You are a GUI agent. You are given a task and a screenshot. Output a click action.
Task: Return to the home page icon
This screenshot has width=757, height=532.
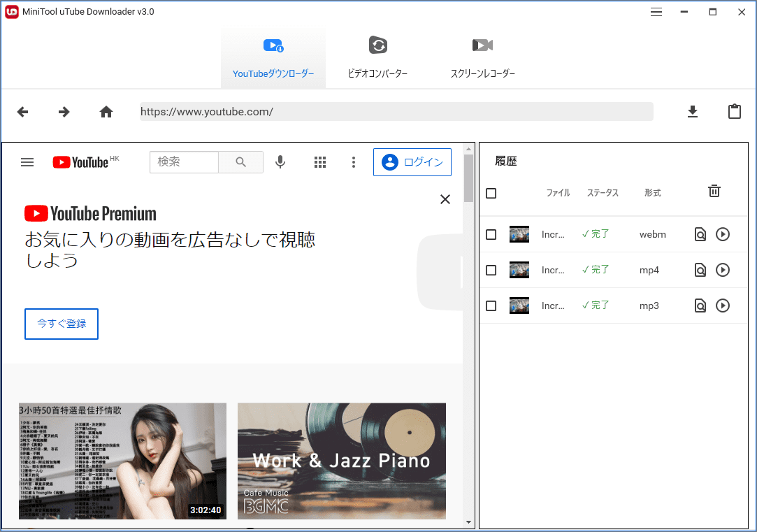click(106, 112)
